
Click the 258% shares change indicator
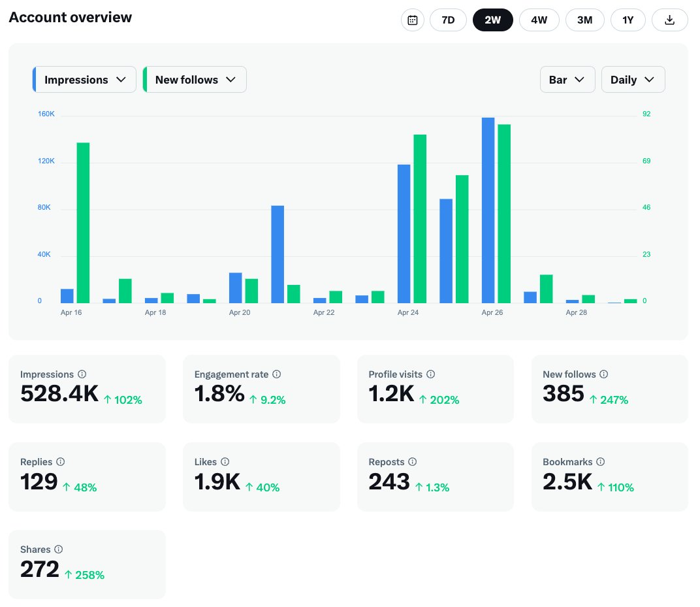click(x=84, y=575)
